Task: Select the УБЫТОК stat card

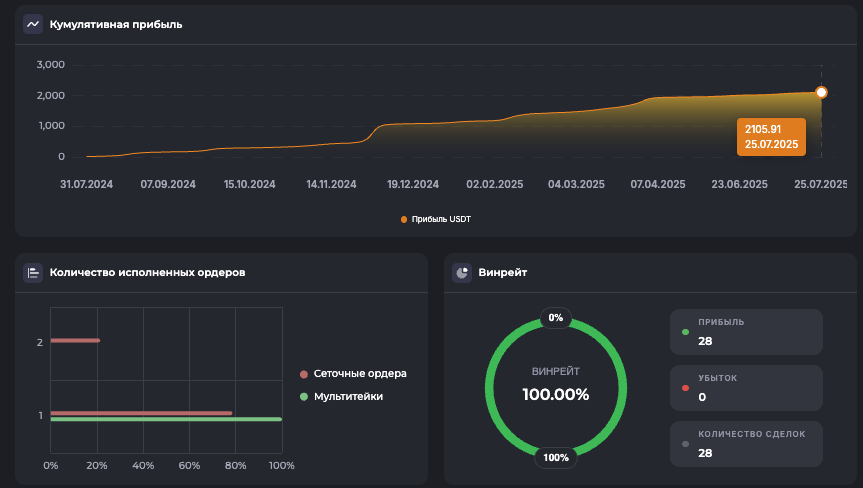Action: click(746, 388)
